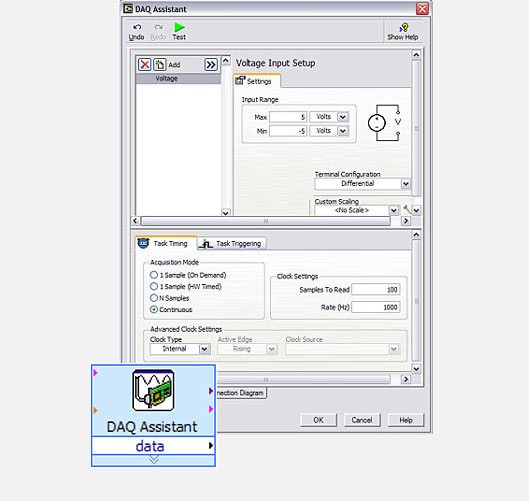The height and width of the screenshot is (501, 529).
Task: Expand the DAQ Assistant block downward chevron
Action: pyautogui.click(x=154, y=460)
